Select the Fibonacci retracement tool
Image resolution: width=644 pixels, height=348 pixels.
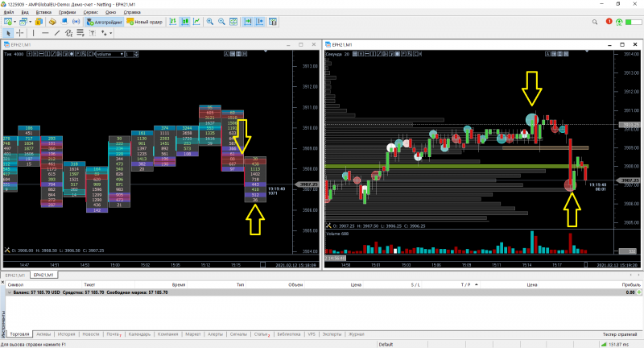[x=80, y=33]
